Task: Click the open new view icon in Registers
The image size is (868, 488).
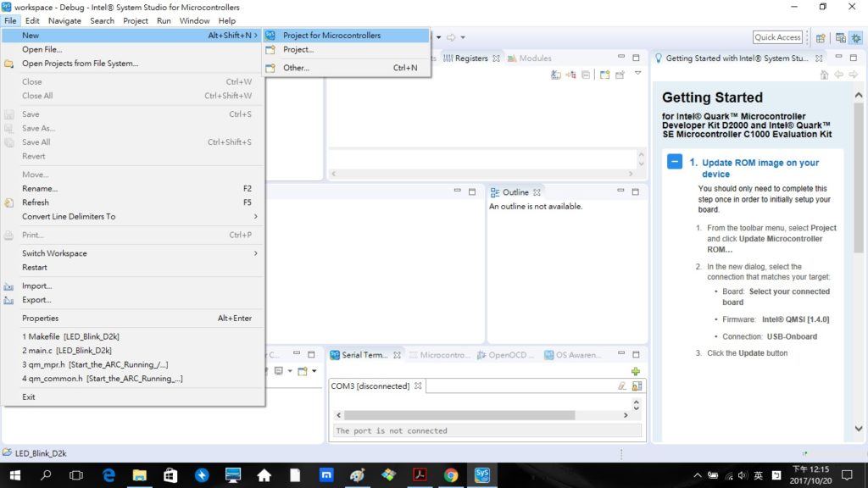Action: (x=604, y=75)
